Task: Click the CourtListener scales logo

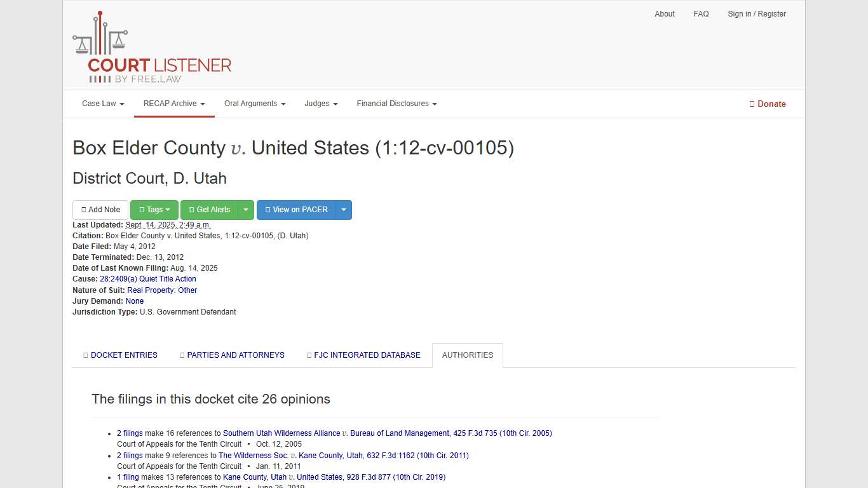Action: pyautogui.click(x=152, y=48)
